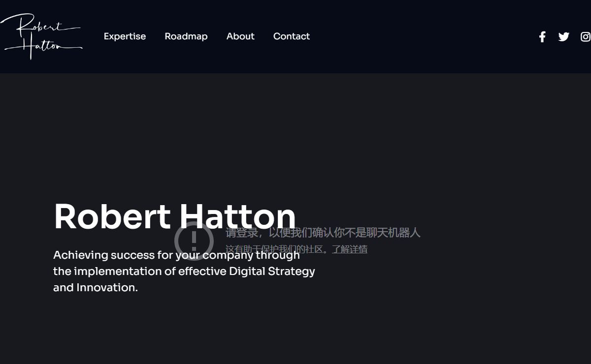Screen dimensions: 591x364
Task: Select About in the navigation bar
Action: pyautogui.click(x=240, y=36)
